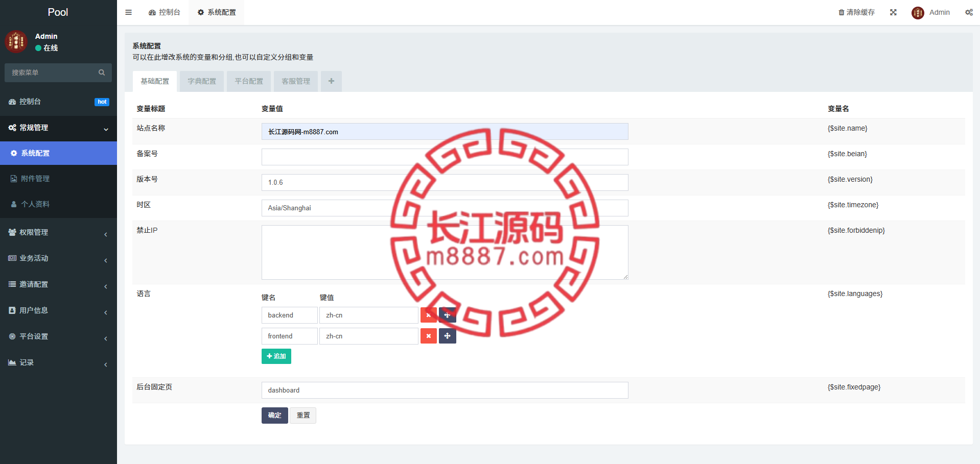The image size is (980, 464).
Task: Click the plus tab to add group
Action: 332,81
